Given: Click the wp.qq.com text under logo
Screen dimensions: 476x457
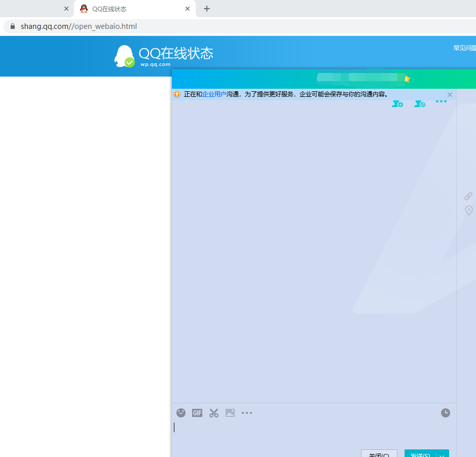Looking at the screenshot, I should click(156, 64).
